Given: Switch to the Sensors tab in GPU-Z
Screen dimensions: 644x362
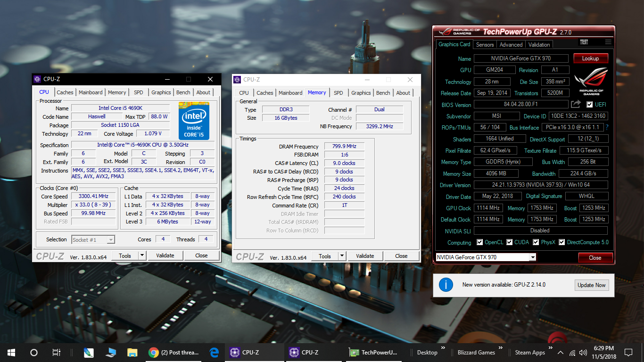Looking at the screenshot, I should tap(485, 45).
